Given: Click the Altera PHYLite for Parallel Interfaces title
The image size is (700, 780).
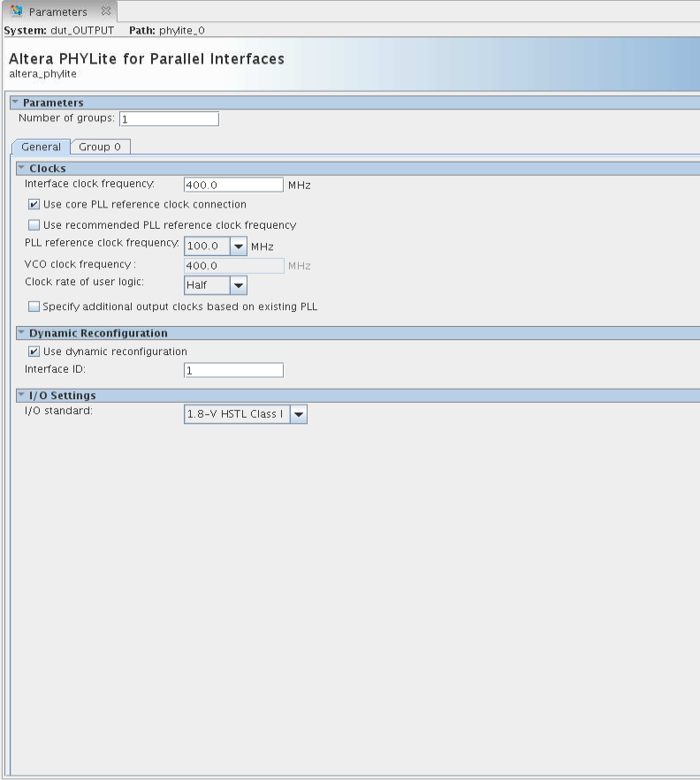Looking at the screenshot, I should [x=147, y=58].
